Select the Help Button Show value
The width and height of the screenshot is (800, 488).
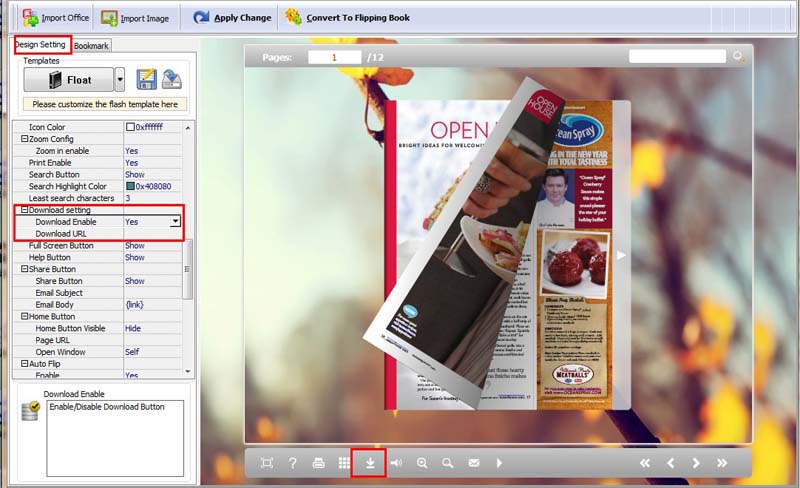135,257
